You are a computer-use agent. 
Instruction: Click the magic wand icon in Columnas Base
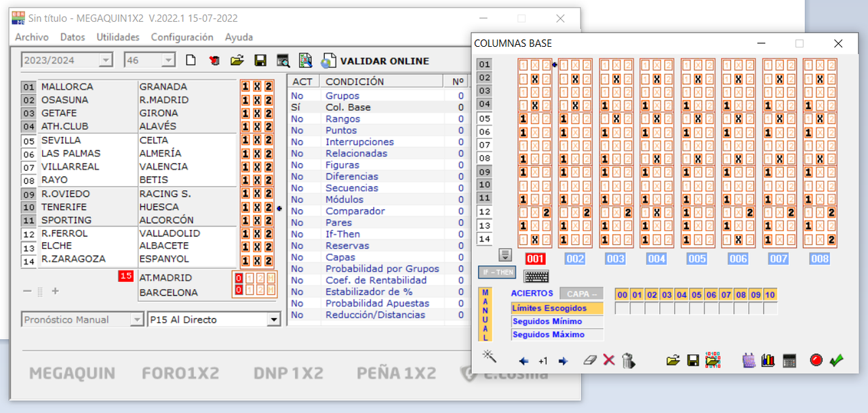point(489,356)
